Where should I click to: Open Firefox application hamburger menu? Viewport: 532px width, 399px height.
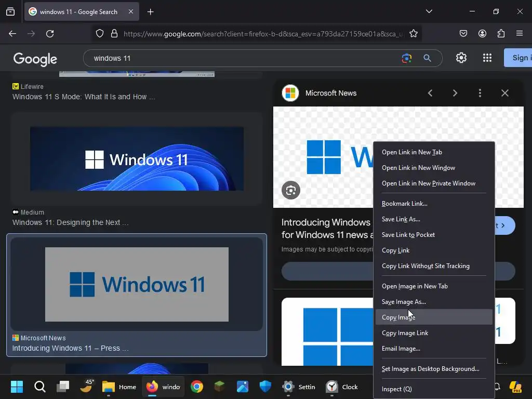click(520, 33)
